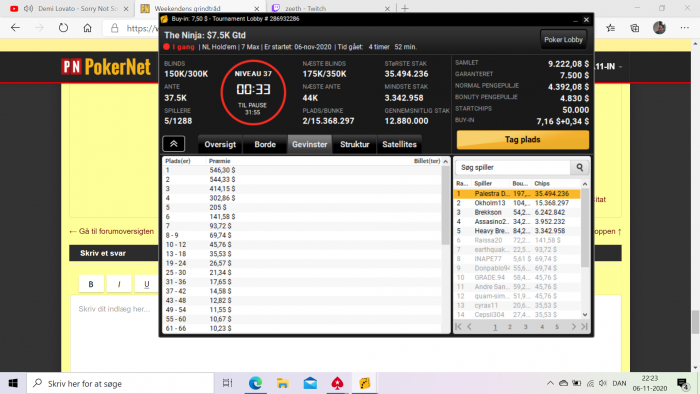Go to the last page of player list
Screen dimensions: 700x394
pyautogui.click(x=584, y=327)
